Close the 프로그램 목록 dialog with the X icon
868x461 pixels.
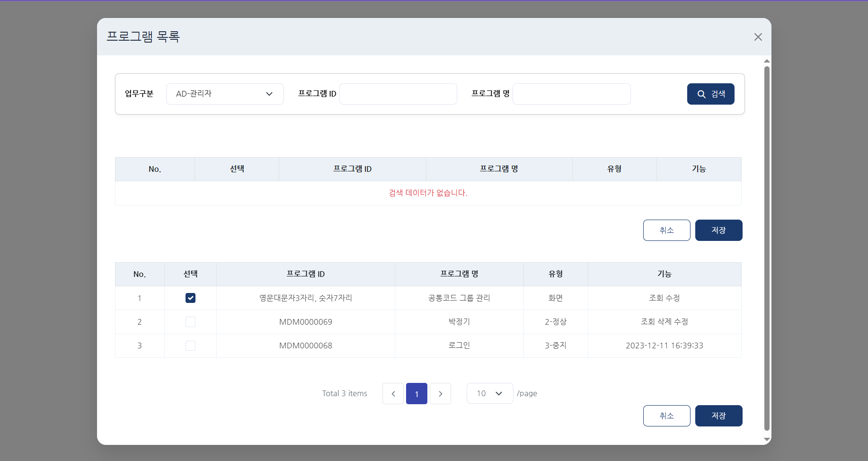pyautogui.click(x=758, y=36)
